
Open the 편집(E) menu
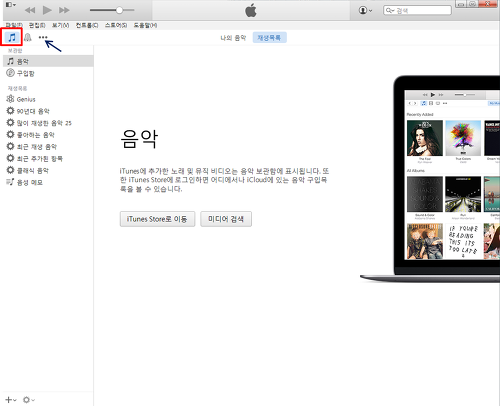pos(37,25)
